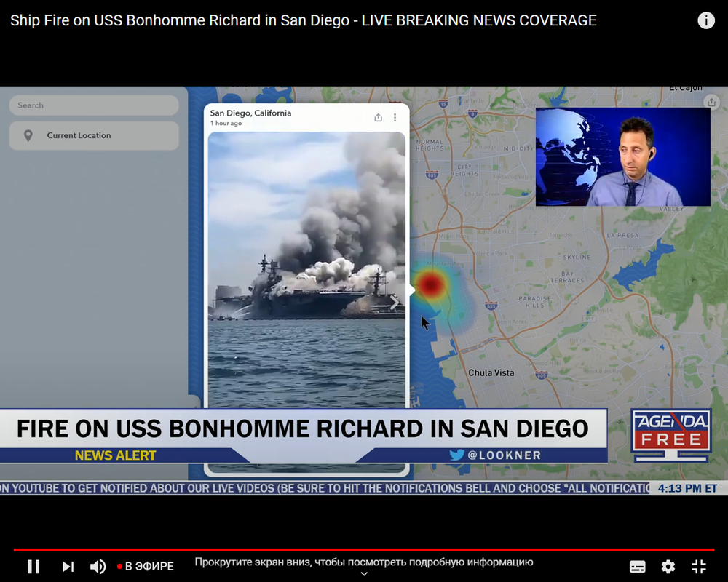
Task: Click the "1 hour ago" timestamp
Action: [226, 123]
